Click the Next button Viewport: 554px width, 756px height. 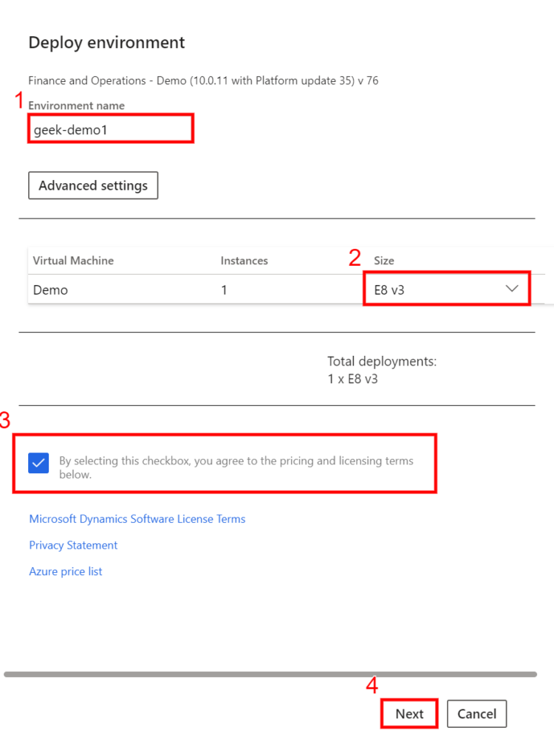[x=409, y=714]
